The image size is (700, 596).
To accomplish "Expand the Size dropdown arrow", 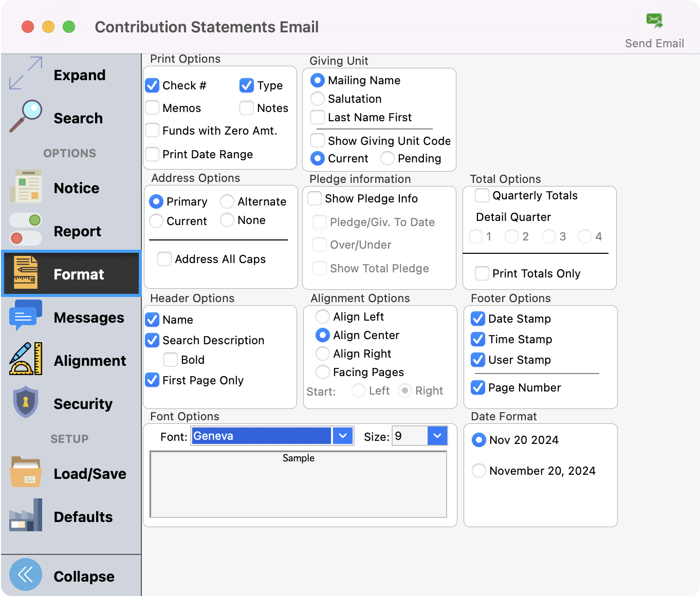I will pyautogui.click(x=437, y=436).
